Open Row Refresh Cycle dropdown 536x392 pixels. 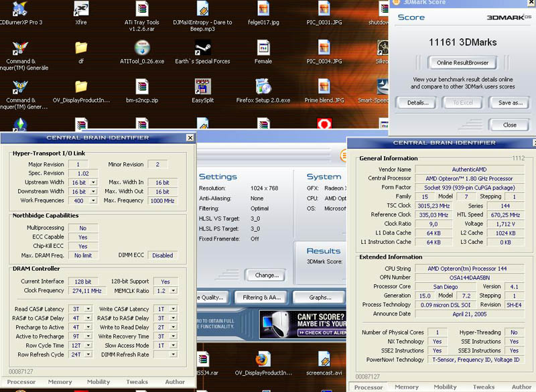pos(88,354)
